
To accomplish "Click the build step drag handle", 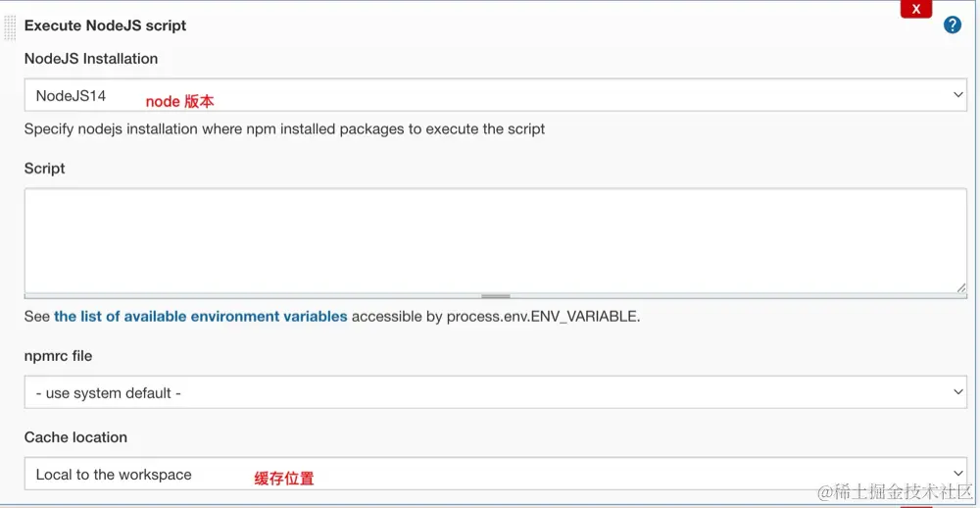I will coord(11,26).
